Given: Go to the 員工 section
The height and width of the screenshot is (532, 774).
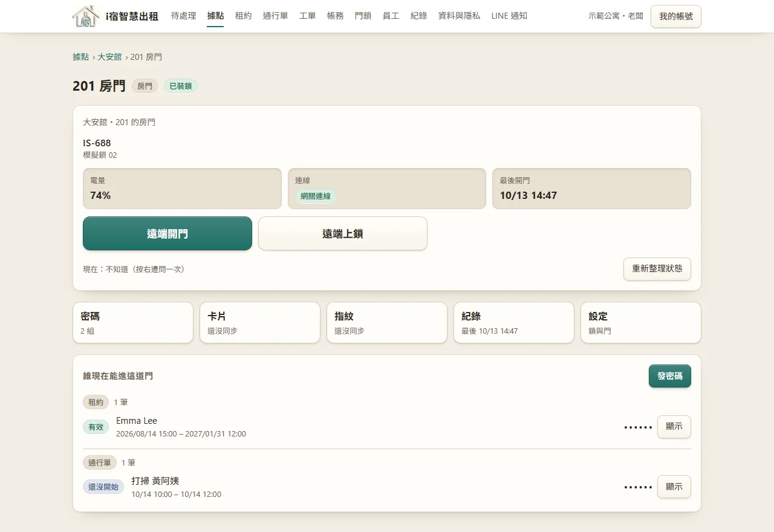Looking at the screenshot, I should (x=391, y=16).
